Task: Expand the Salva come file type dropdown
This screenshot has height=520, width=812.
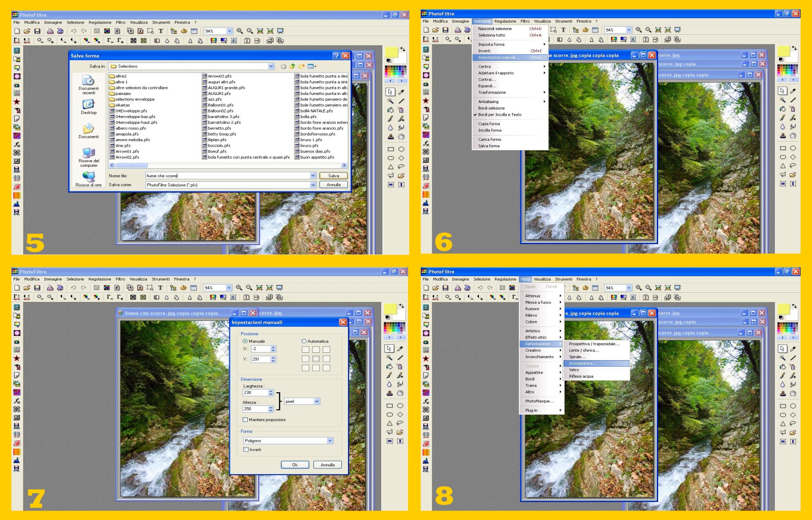Action: pos(313,185)
